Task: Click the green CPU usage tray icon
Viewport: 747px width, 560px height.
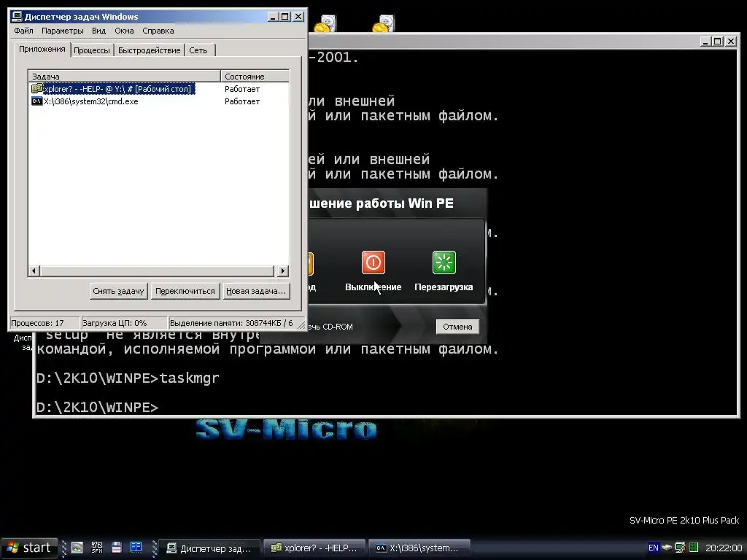Action: 694,548
